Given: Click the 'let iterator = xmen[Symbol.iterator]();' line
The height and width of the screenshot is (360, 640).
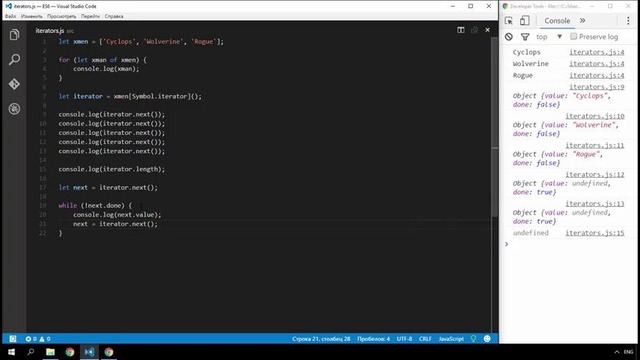Looking at the screenshot, I should pos(130,96).
